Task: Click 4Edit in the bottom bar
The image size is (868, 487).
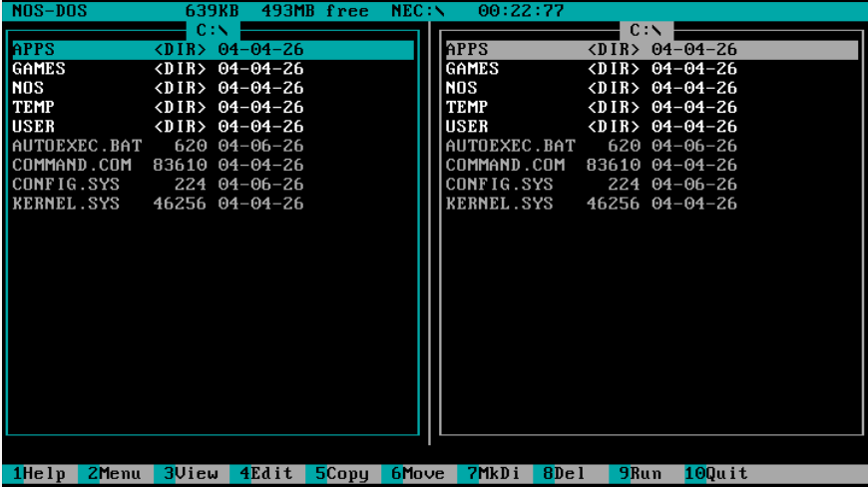Action: (266, 474)
